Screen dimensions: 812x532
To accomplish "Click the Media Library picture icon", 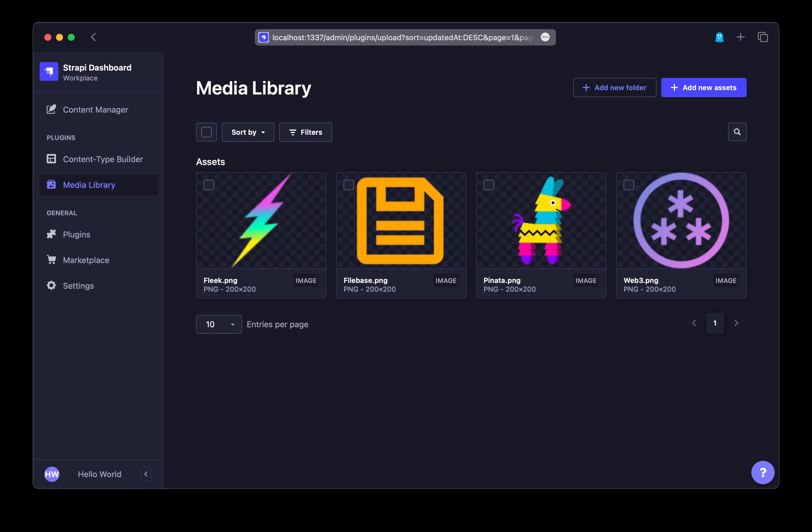I will (x=51, y=184).
